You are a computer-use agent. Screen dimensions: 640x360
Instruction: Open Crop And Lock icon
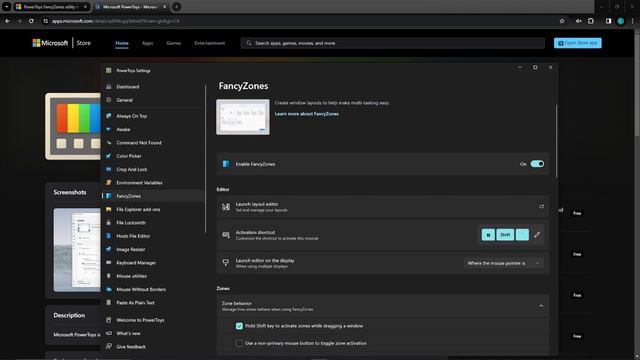pyautogui.click(x=109, y=169)
